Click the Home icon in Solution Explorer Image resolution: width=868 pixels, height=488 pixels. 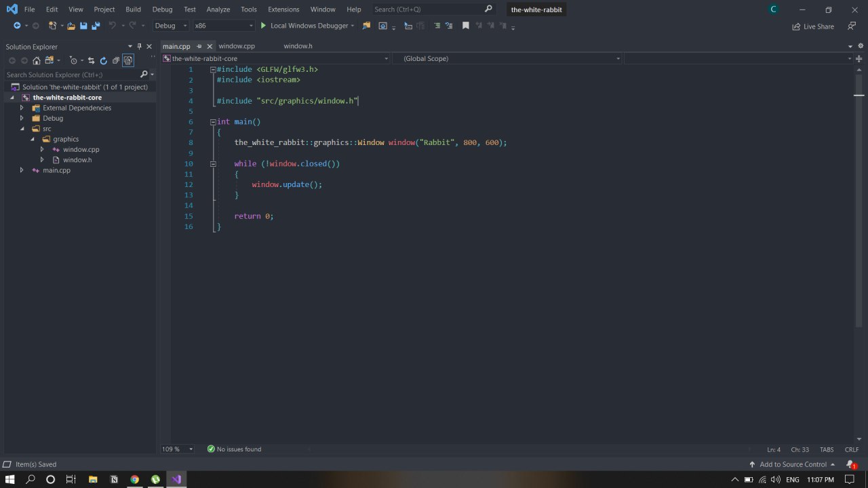[x=37, y=60]
